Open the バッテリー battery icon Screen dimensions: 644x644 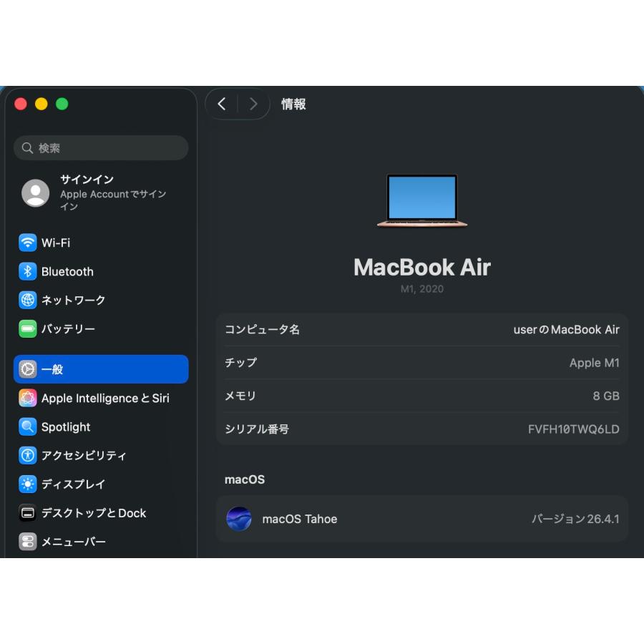pyautogui.click(x=27, y=328)
